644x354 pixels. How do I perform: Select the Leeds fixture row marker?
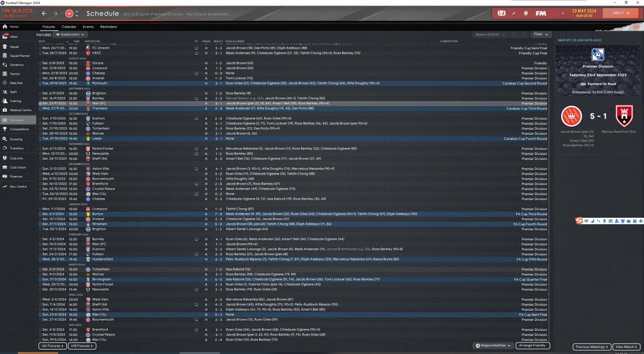tap(40, 139)
